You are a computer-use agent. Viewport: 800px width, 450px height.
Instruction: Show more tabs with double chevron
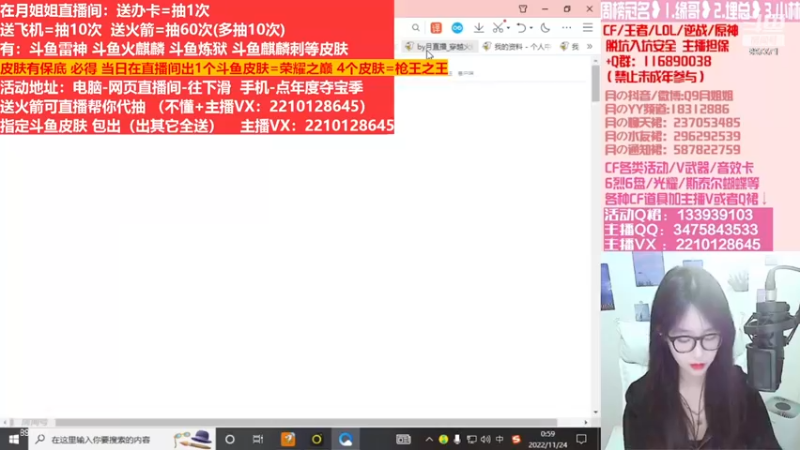pyautogui.click(x=590, y=46)
